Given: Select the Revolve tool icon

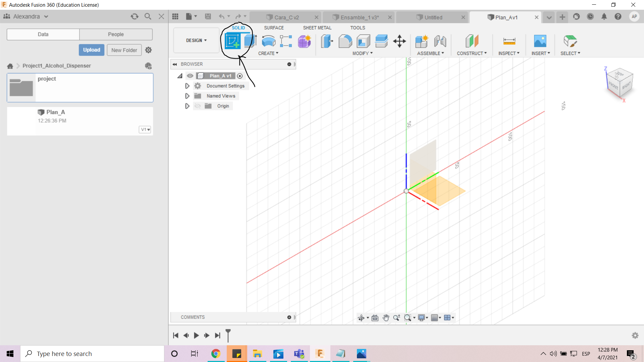Looking at the screenshot, I should click(268, 41).
